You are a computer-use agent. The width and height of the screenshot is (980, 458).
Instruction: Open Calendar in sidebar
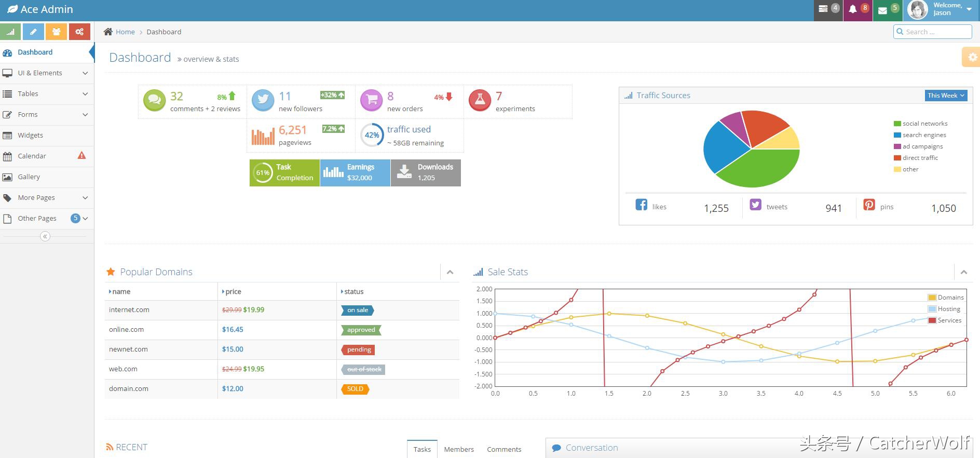point(47,156)
